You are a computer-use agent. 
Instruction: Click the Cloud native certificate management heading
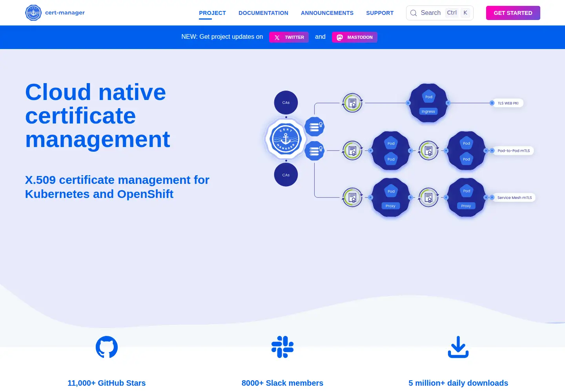98,116
